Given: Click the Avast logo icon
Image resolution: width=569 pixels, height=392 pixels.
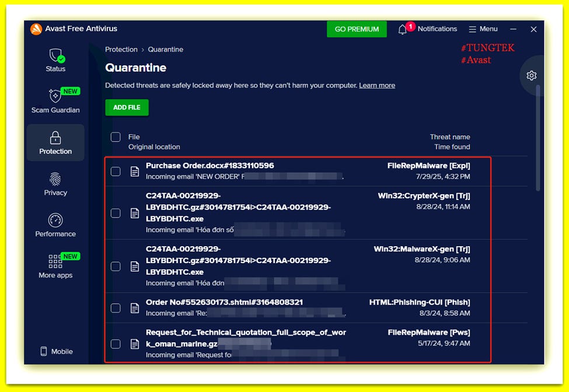Looking at the screenshot, I should (36, 29).
